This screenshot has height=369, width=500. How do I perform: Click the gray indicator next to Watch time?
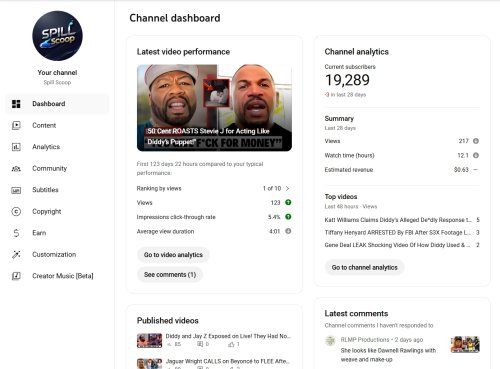[x=476, y=155]
